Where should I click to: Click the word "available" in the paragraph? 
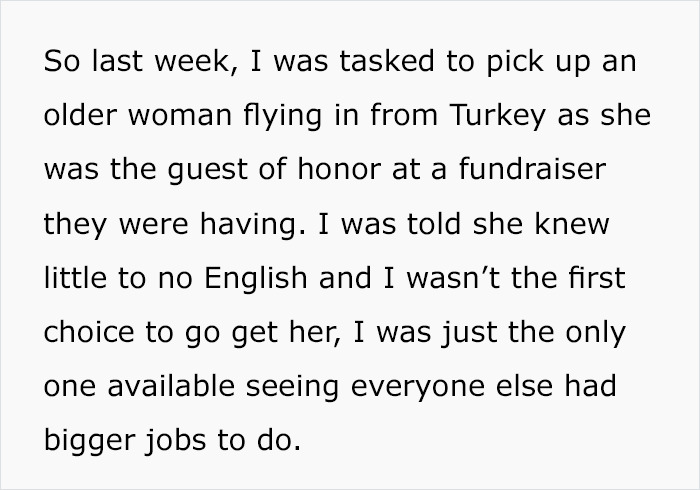click(x=171, y=386)
